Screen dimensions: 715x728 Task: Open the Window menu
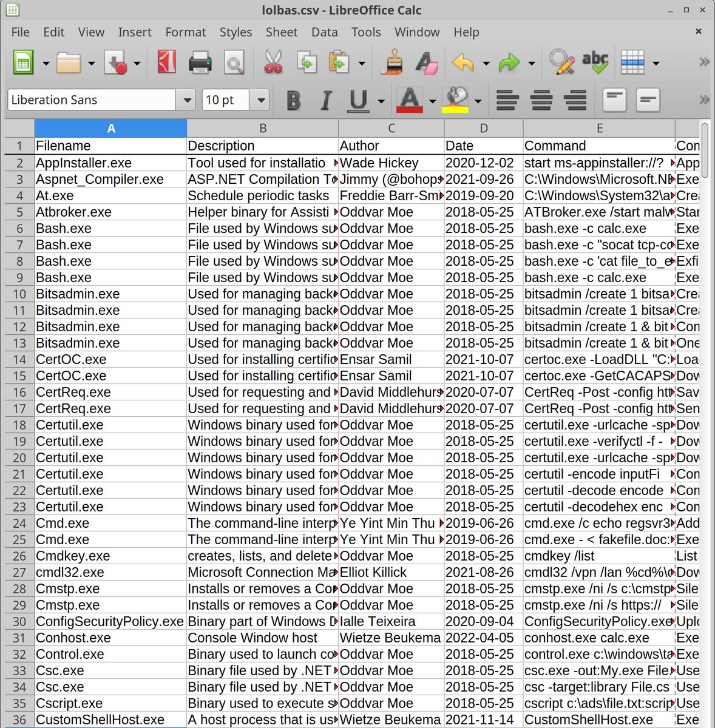coord(417,32)
